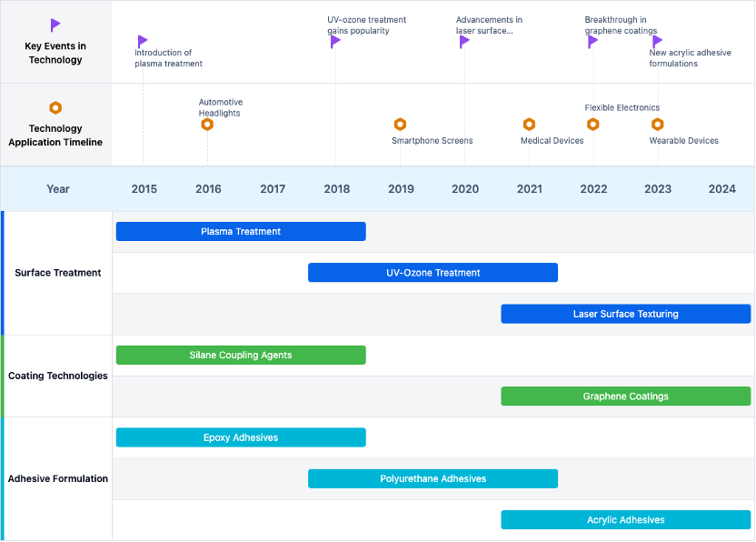Click the Plasma Treatment timeline bar
Image resolution: width=756 pixels, height=542 pixels.
[241, 232]
